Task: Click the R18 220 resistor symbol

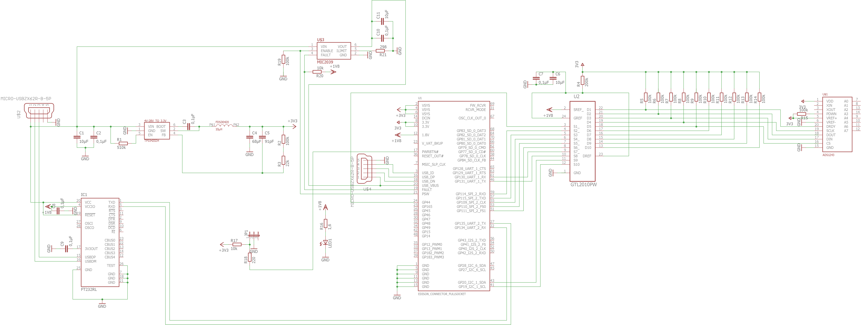Action: tap(250, 257)
